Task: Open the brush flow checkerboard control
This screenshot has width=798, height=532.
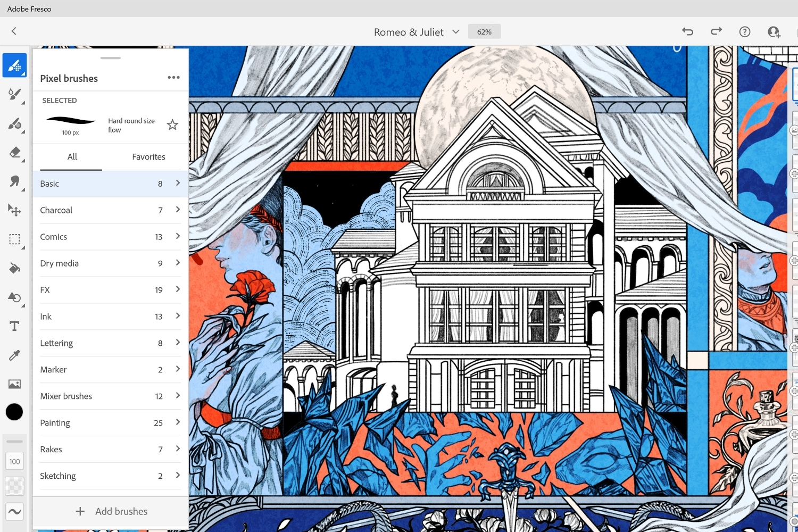Action: point(14,486)
